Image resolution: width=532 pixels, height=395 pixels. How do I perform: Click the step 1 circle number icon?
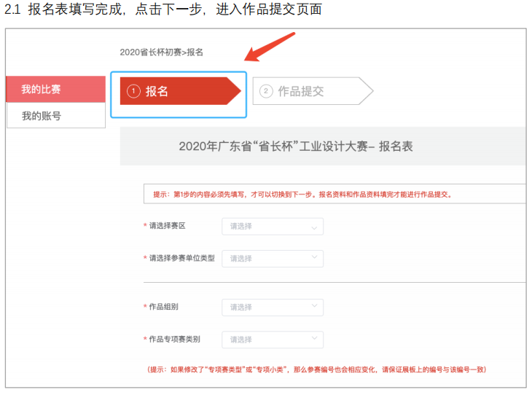coord(133,91)
